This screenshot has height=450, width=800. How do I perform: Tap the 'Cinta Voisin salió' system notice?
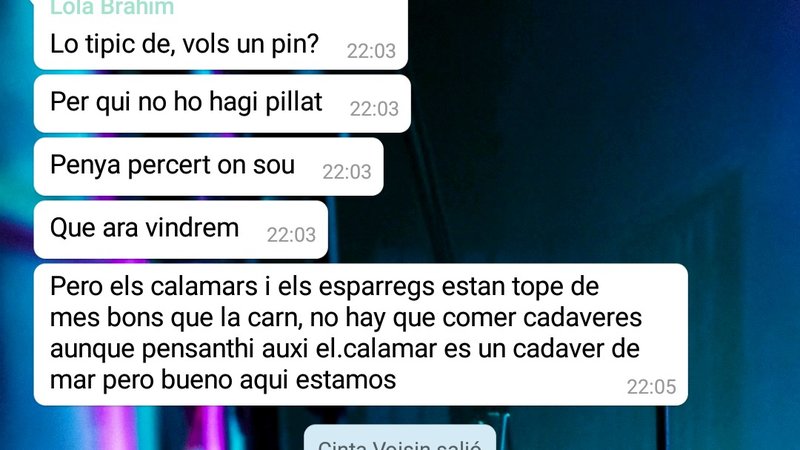click(399, 439)
